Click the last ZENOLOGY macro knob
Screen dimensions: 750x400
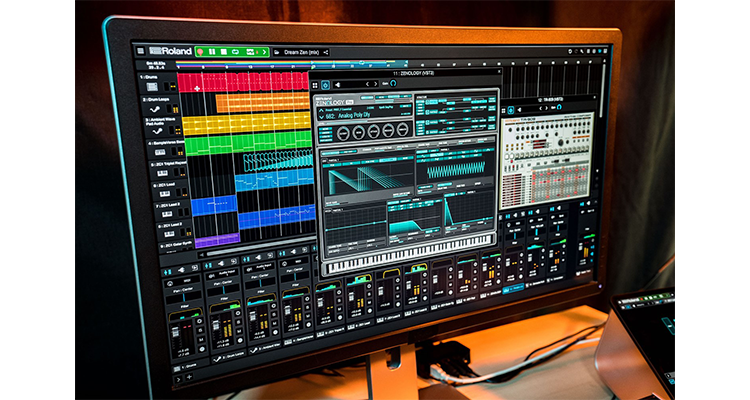(x=403, y=129)
